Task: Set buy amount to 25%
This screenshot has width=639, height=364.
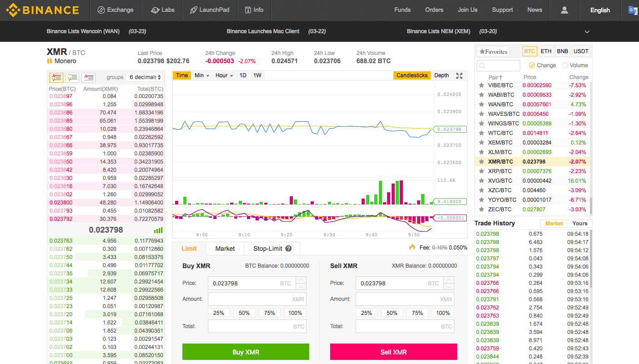Action: tap(219, 313)
